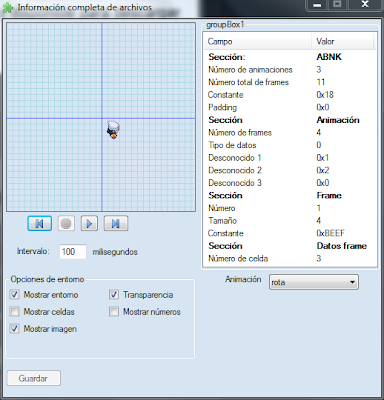Play the animation
The width and height of the screenshot is (384, 400).
[89, 223]
